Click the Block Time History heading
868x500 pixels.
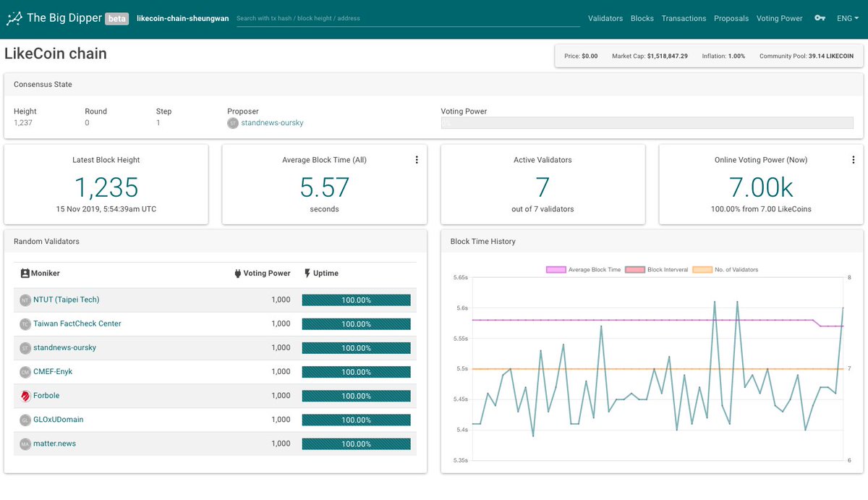tap(482, 242)
